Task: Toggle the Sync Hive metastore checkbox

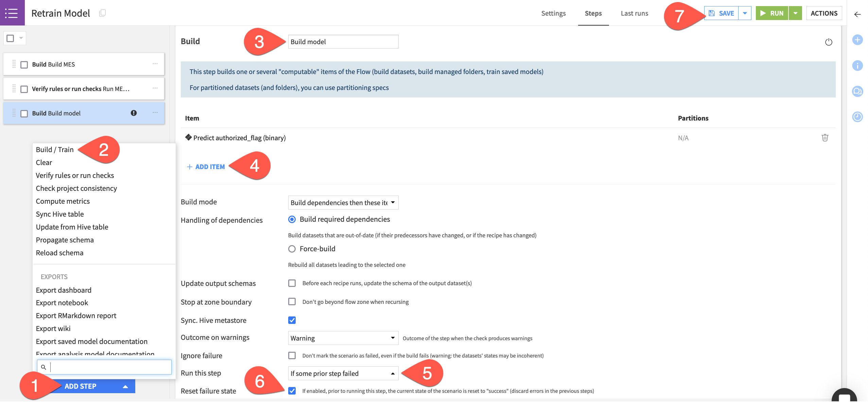Action: point(292,319)
